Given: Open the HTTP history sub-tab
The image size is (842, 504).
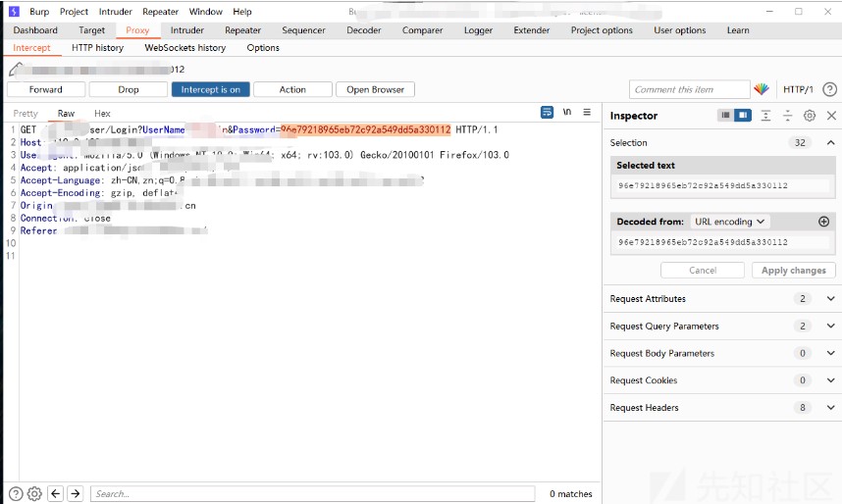Looking at the screenshot, I should pos(98,48).
